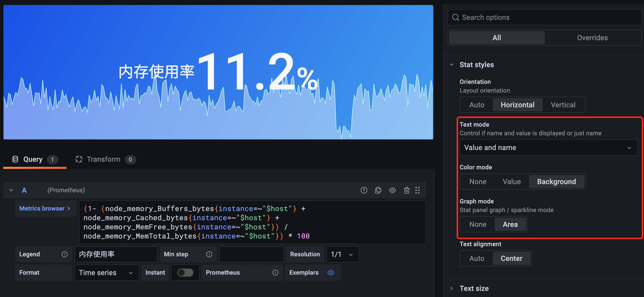Duplicate query A with copy icon

(378, 190)
